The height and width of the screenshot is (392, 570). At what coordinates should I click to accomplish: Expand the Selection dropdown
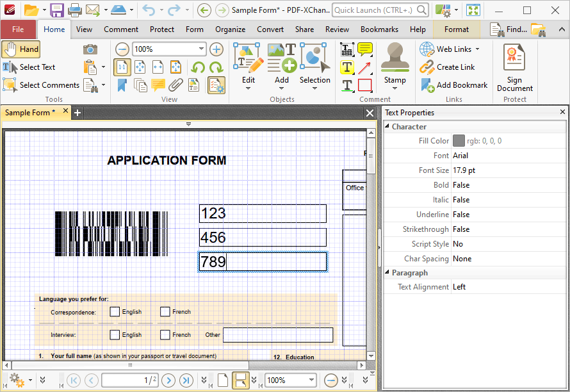314,88
